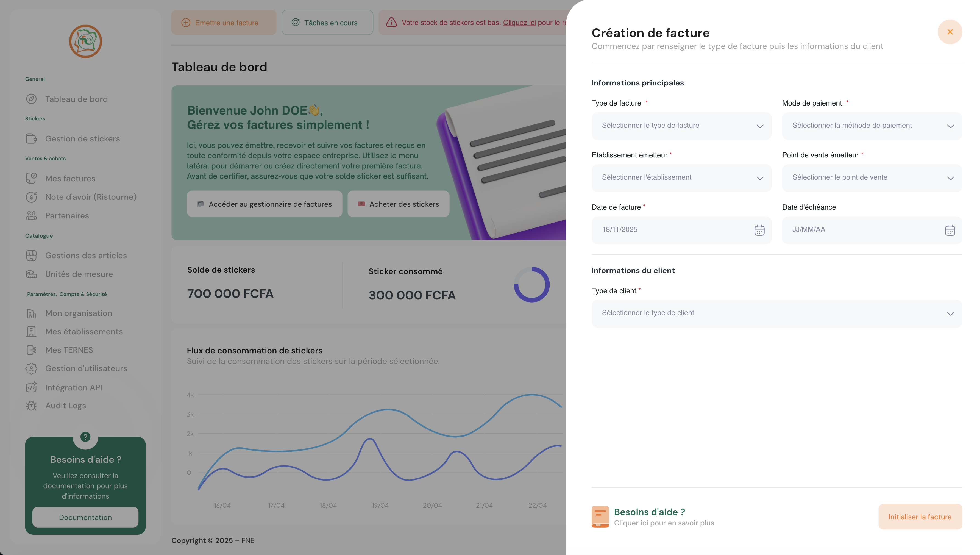Open the invoice date calendar picker icon

coord(759,230)
